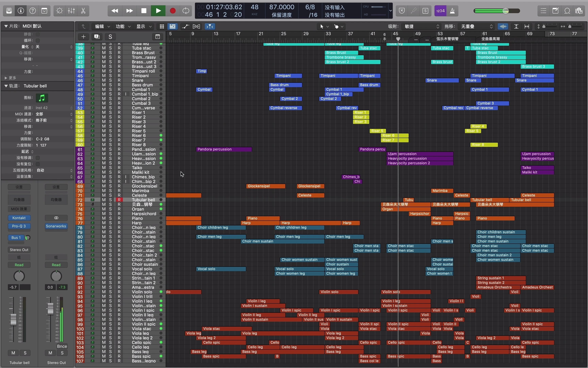Open the pointer tool dropdown
The image size is (588, 368).
click(324, 26)
